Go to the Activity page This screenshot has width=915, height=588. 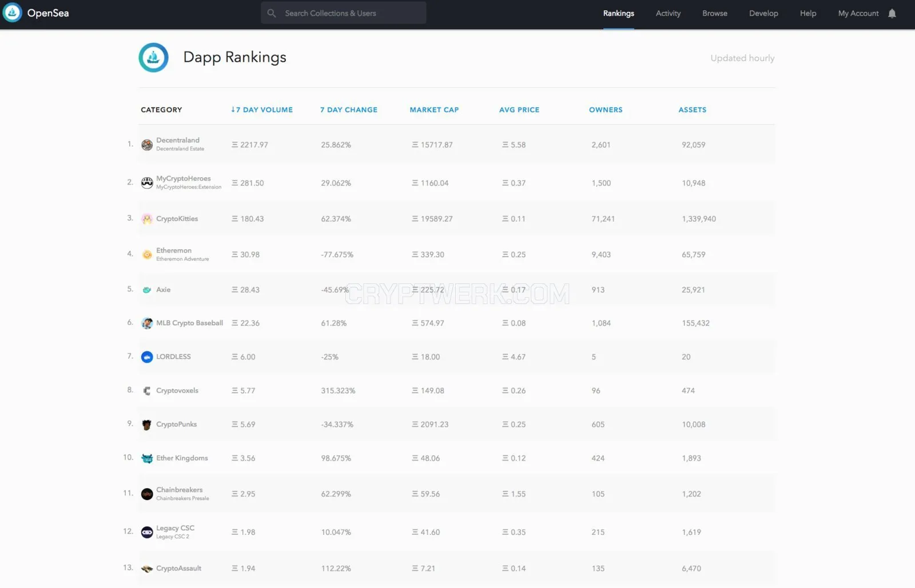[x=668, y=13]
